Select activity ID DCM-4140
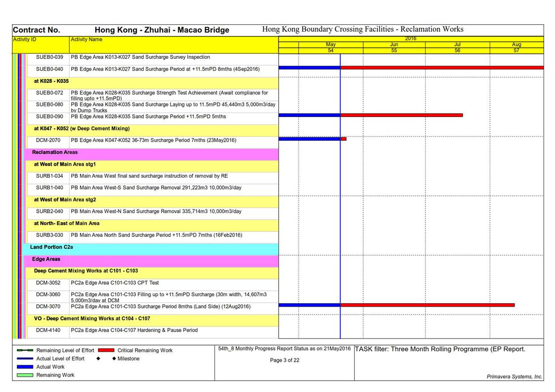 [x=48, y=330]
